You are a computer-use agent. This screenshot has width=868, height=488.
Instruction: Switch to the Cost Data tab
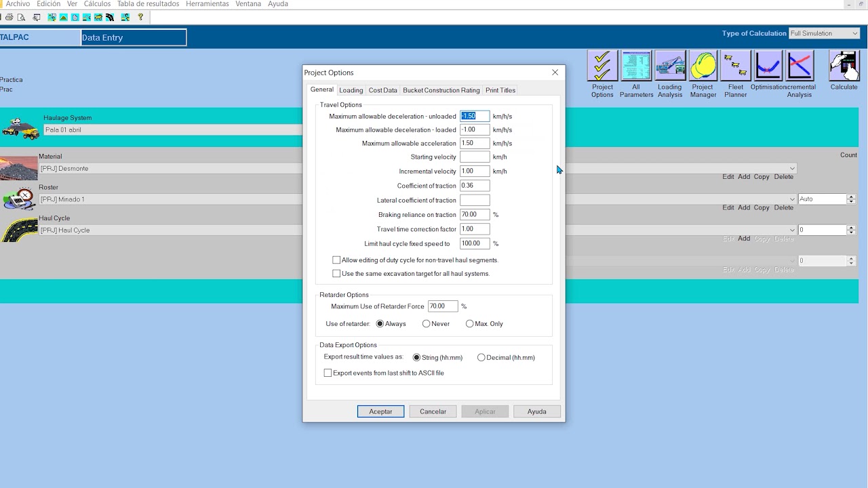click(382, 90)
